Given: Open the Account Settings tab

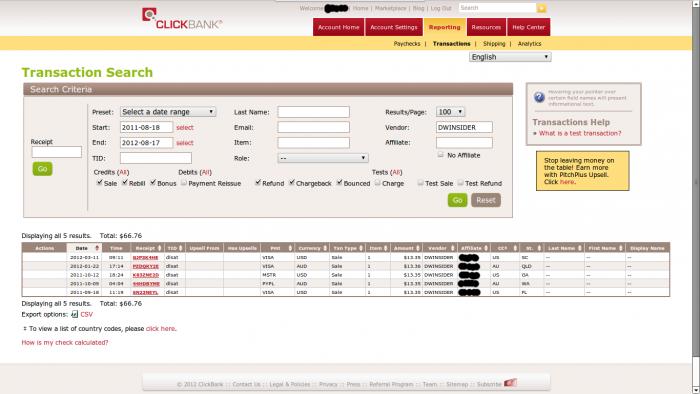Looking at the screenshot, I should [x=394, y=27].
